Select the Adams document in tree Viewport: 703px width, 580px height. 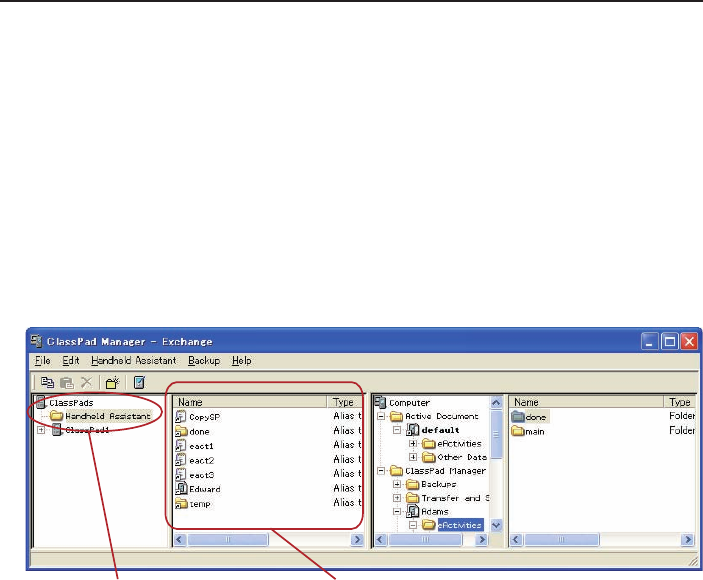click(434, 511)
